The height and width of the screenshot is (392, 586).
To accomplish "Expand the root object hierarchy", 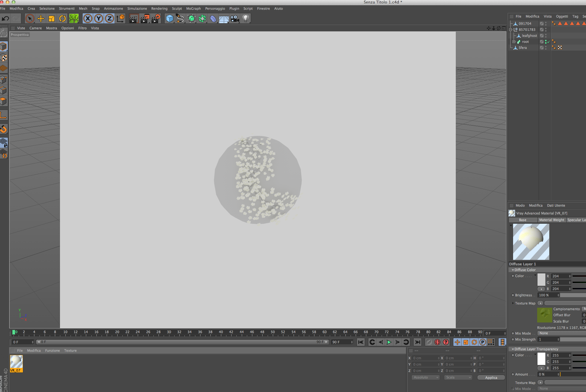I will (514, 42).
